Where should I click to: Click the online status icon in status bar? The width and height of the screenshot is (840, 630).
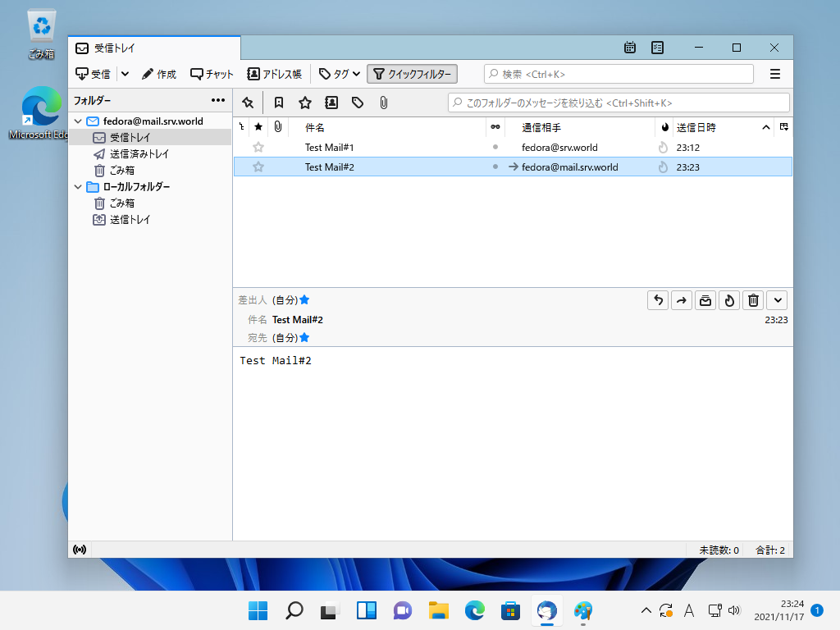click(x=80, y=550)
